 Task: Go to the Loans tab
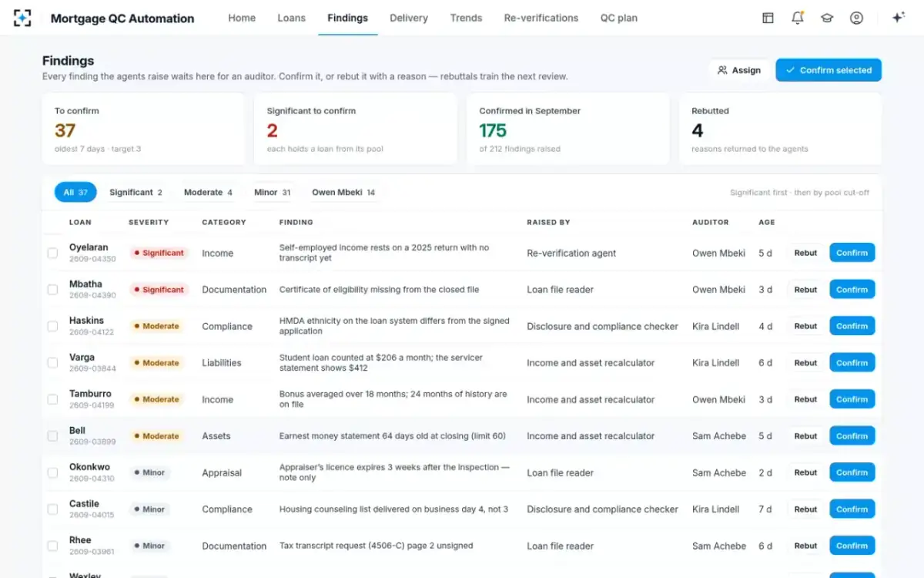(x=291, y=18)
